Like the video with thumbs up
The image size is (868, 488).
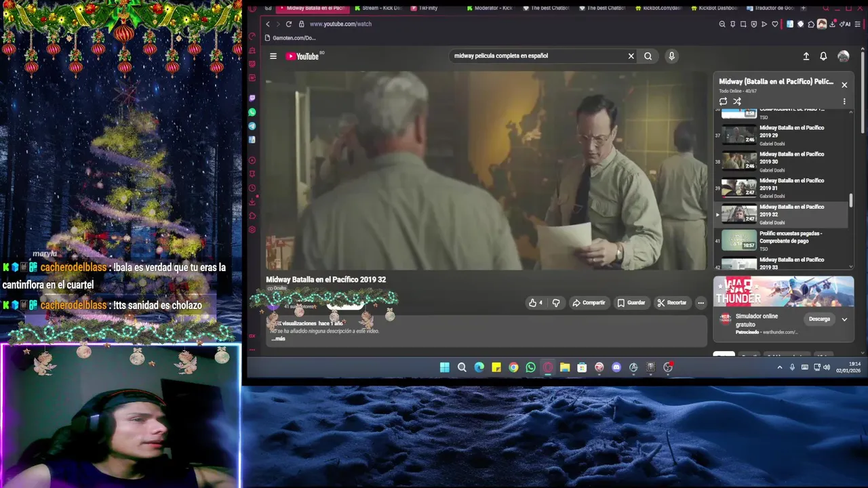click(536, 303)
